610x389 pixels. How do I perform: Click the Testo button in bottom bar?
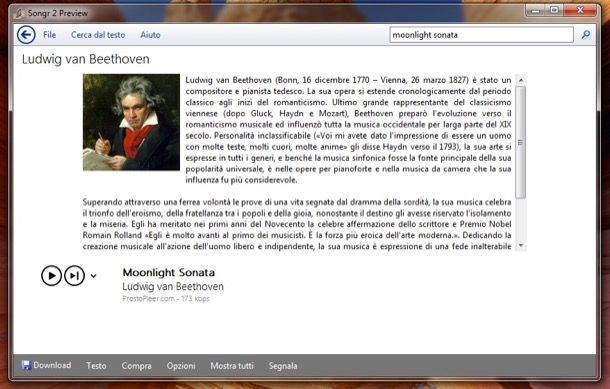(96, 366)
